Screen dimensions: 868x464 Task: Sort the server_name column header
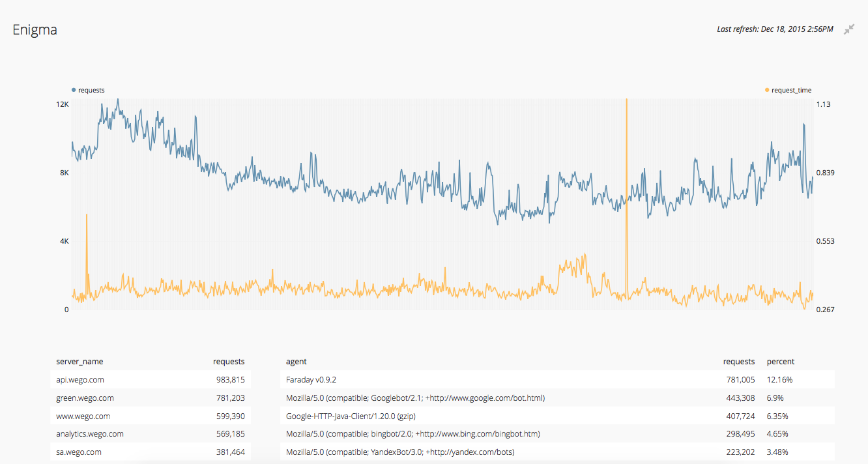(x=80, y=361)
